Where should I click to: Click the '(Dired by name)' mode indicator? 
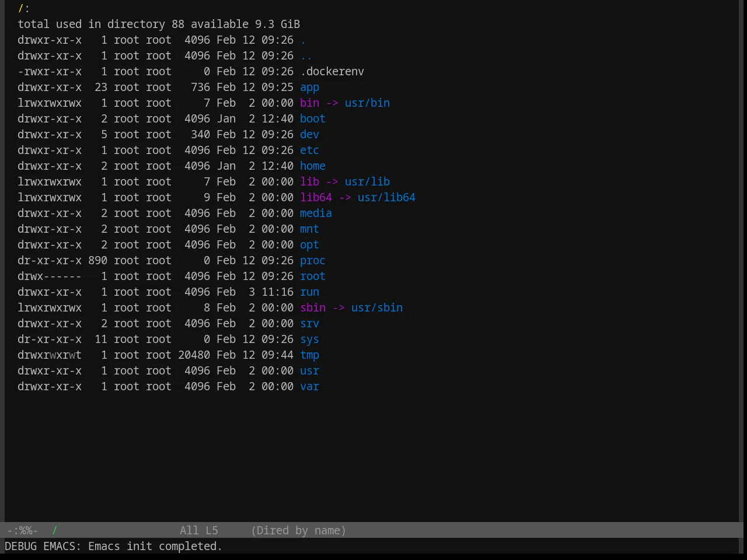tap(298, 531)
